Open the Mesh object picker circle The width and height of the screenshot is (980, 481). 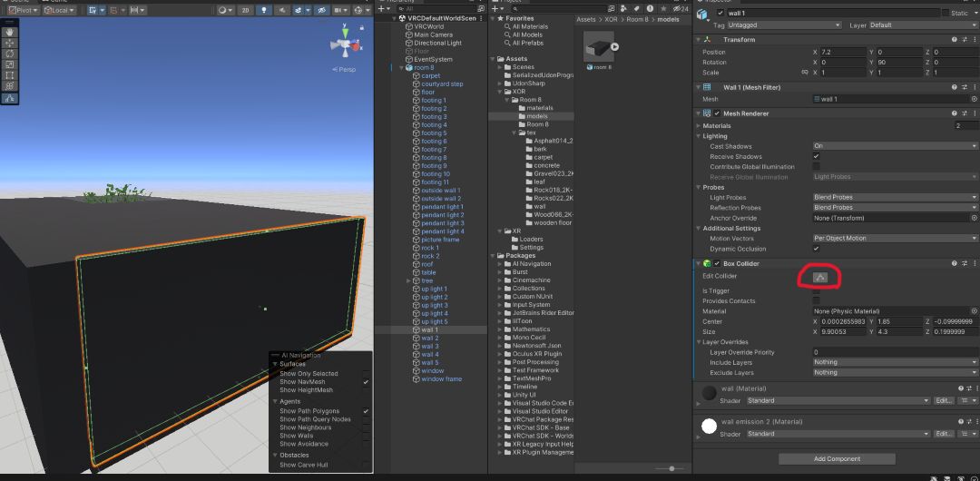pos(974,99)
